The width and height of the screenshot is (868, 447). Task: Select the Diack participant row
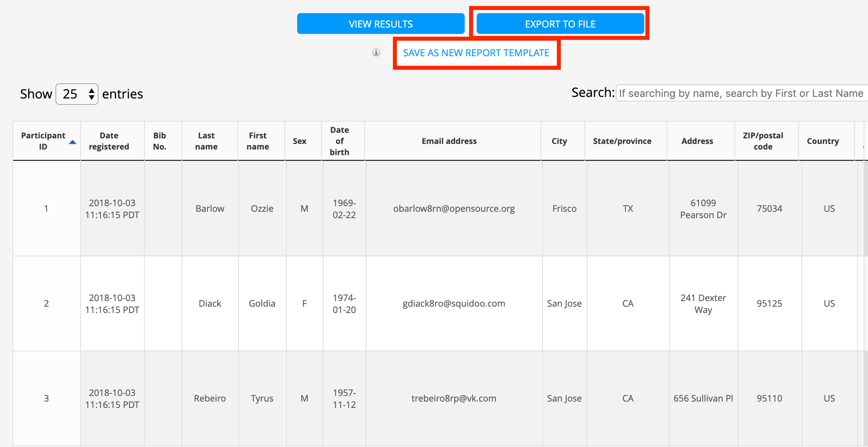[210, 303]
